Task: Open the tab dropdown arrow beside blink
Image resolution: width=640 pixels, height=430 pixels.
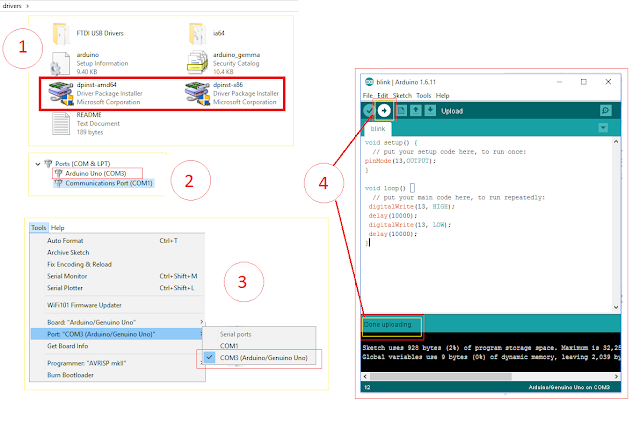Action: click(603, 128)
